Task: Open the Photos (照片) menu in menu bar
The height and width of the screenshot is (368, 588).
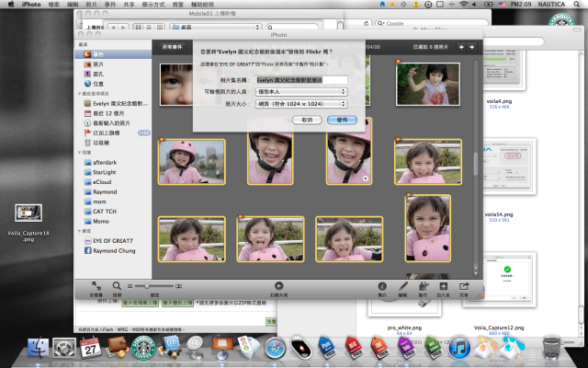Action: coord(91,5)
